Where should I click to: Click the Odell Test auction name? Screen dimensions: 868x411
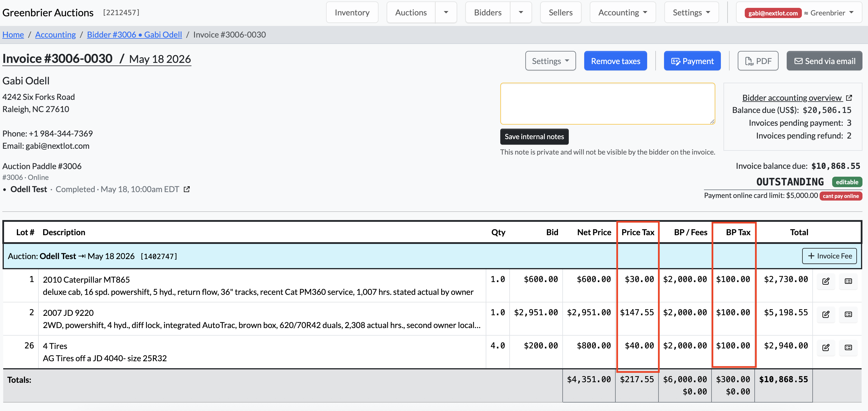[x=29, y=189]
